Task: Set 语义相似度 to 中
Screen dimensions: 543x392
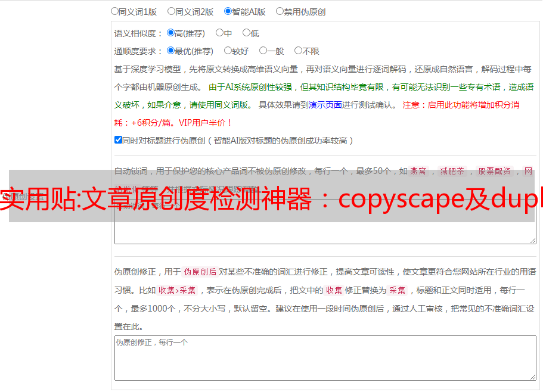Action: coord(219,33)
